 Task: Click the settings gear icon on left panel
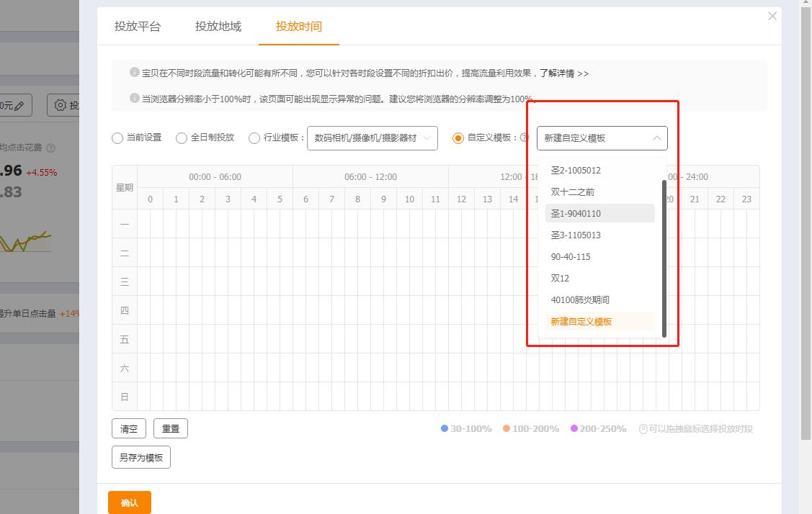pos(61,104)
